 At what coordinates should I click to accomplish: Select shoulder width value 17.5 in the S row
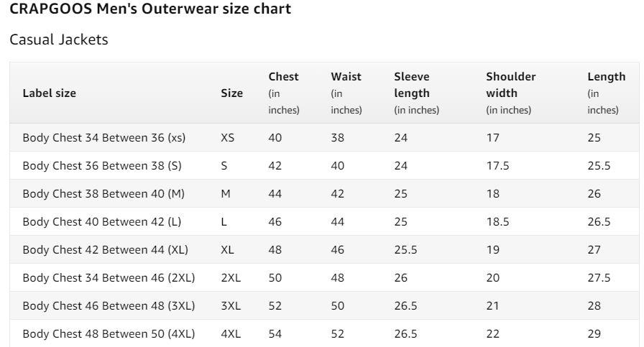[497, 165]
